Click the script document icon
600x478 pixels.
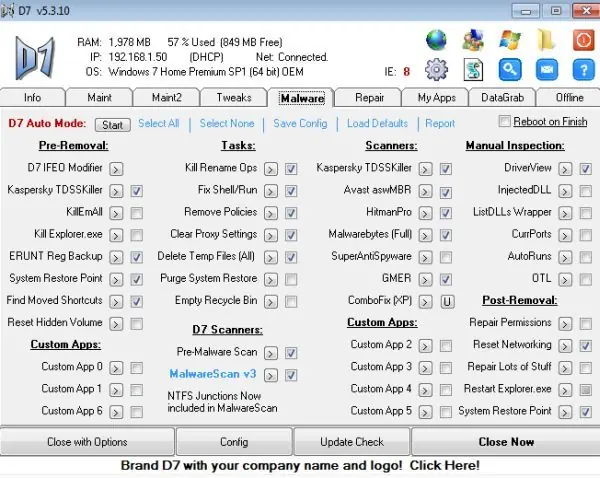pos(473,70)
